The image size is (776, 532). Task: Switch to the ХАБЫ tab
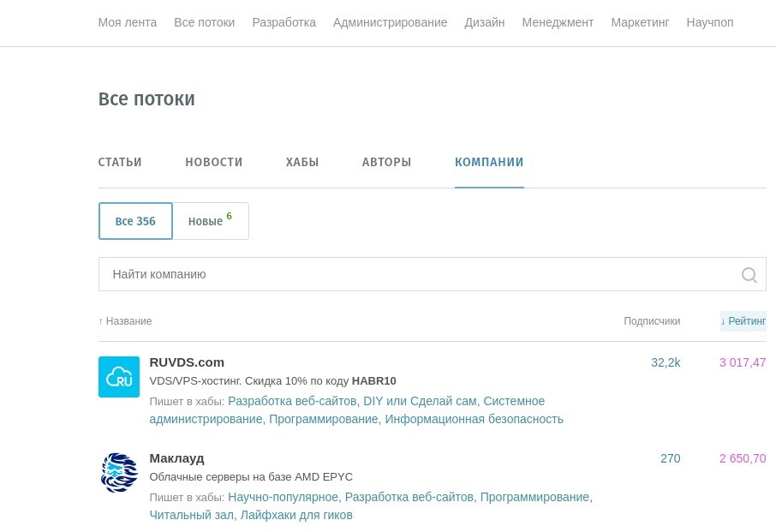point(301,162)
